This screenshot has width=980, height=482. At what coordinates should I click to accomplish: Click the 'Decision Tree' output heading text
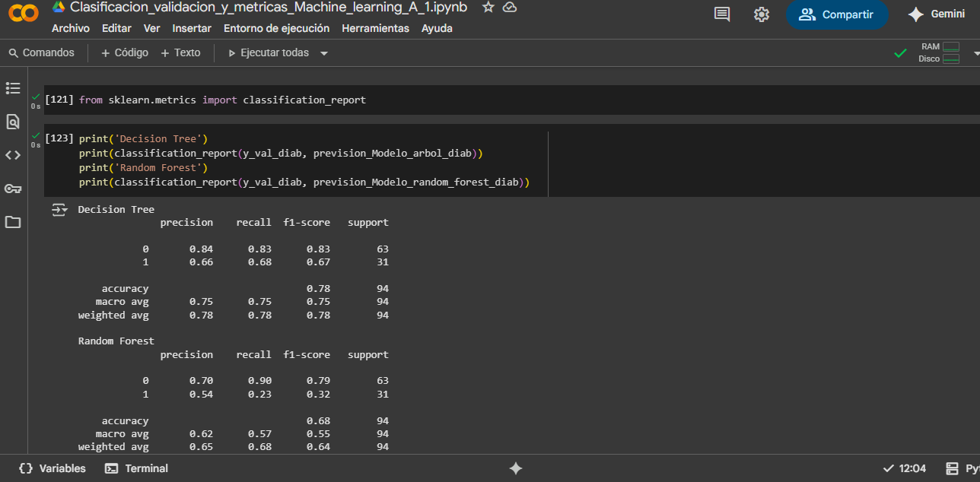tap(116, 209)
